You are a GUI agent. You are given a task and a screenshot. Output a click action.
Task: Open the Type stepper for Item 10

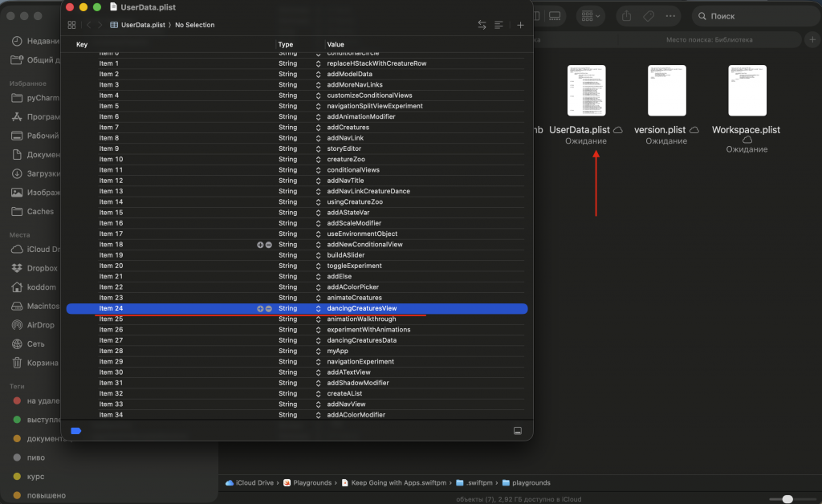318,160
